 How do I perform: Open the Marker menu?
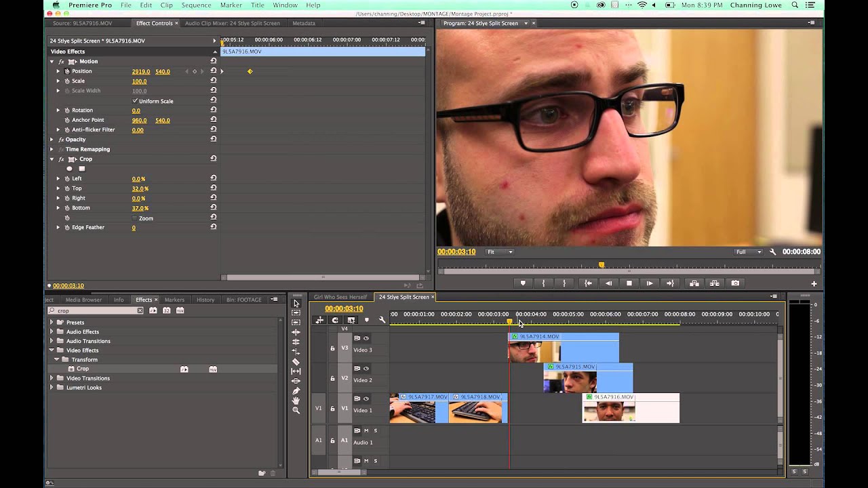(231, 5)
